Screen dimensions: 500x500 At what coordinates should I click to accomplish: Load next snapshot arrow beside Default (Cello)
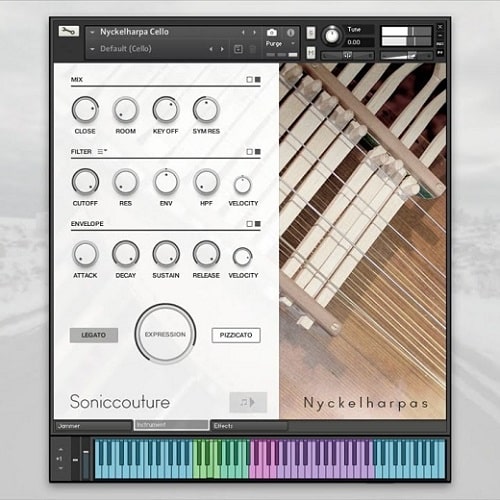point(222,49)
